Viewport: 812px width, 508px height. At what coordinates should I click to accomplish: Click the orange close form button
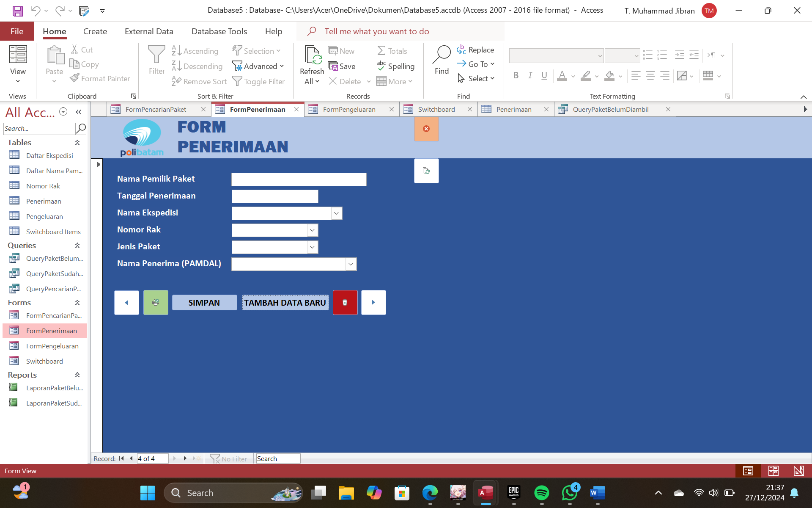pyautogui.click(x=426, y=129)
